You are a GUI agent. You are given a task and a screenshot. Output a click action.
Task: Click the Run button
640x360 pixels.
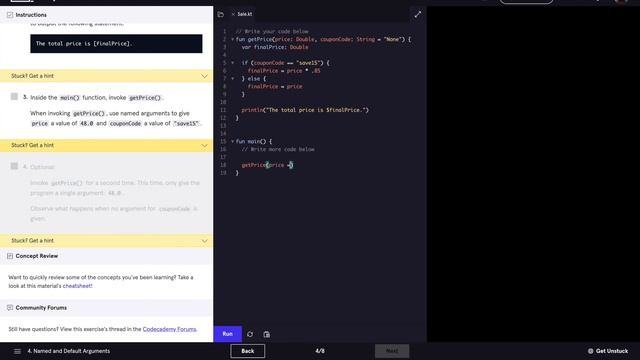(x=228, y=334)
